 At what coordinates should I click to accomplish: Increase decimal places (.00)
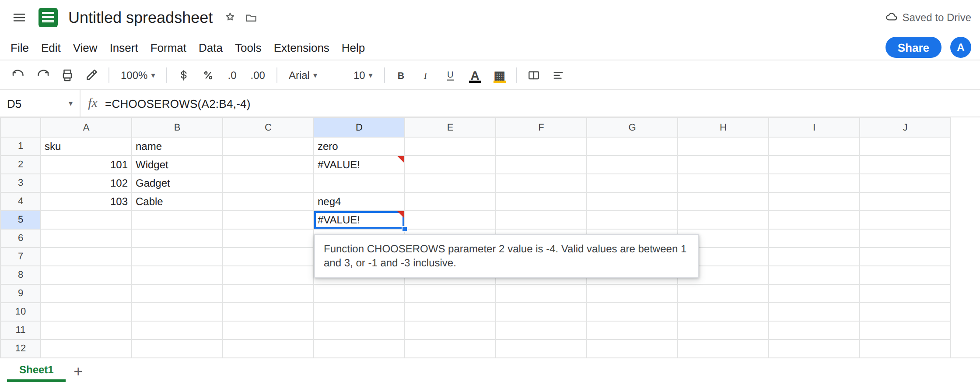[258, 75]
